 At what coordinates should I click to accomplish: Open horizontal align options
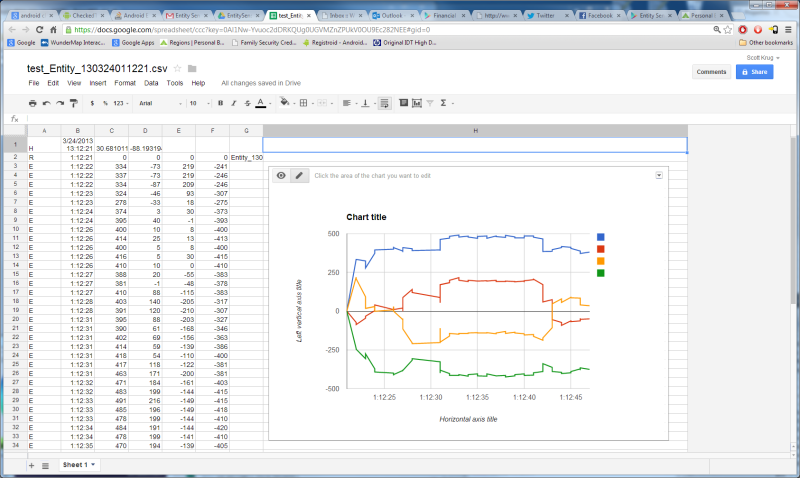point(346,103)
